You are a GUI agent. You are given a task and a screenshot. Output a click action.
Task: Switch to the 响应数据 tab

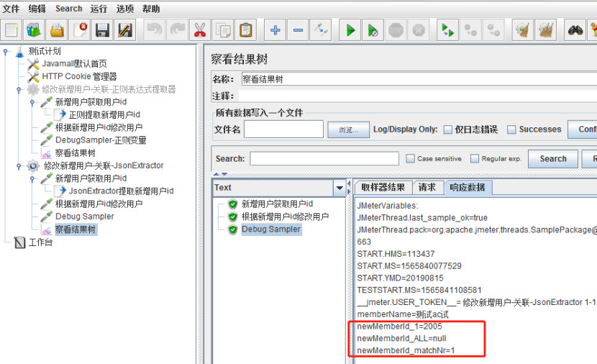pos(468,187)
